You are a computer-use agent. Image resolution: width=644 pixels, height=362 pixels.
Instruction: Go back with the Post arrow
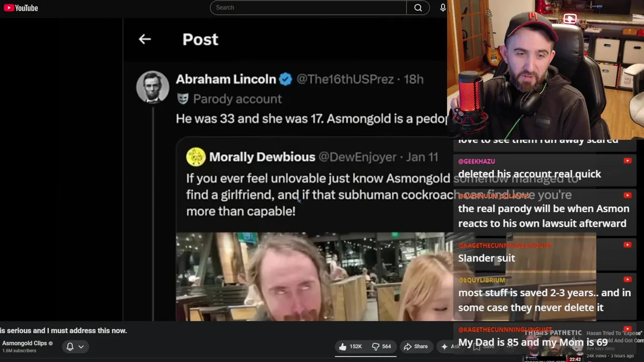145,39
